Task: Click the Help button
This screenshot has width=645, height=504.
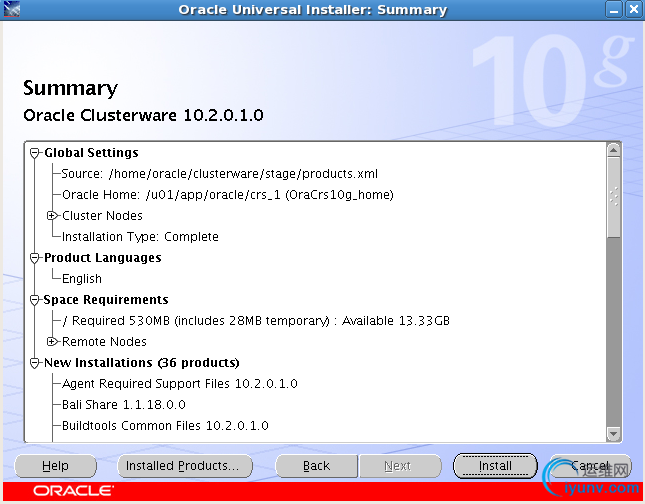Action: pyautogui.click(x=56, y=466)
